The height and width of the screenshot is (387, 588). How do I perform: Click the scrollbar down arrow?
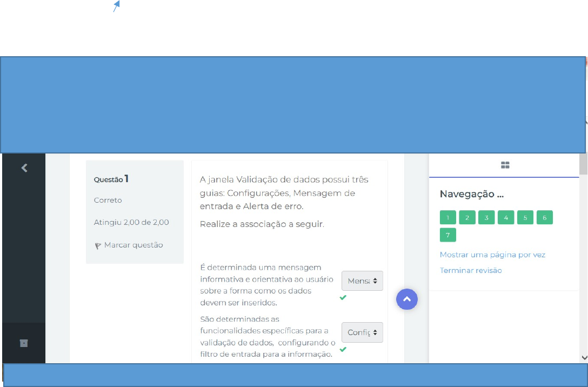coord(583,357)
